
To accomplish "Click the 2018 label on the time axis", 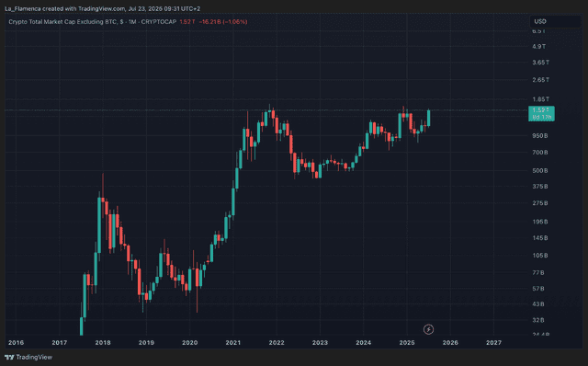I will coord(103,342).
